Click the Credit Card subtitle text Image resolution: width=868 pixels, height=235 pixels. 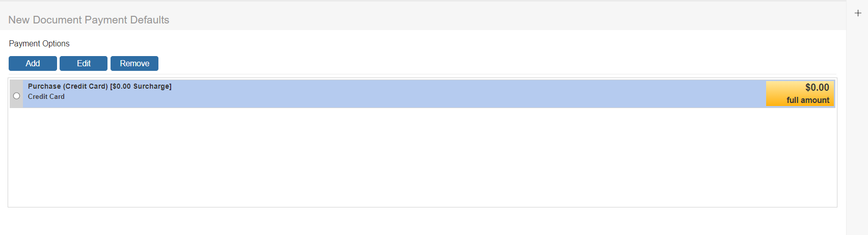pyautogui.click(x=46, y=96)
